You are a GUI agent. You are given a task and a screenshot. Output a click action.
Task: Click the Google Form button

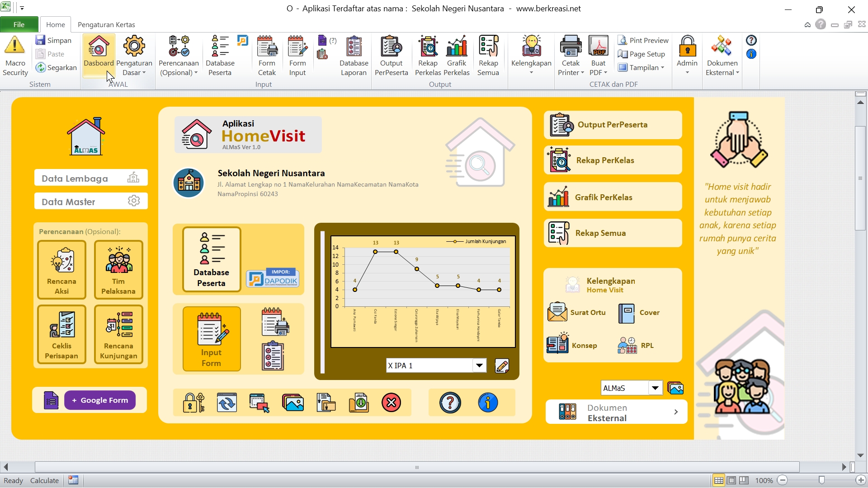[x=100, y=400]
